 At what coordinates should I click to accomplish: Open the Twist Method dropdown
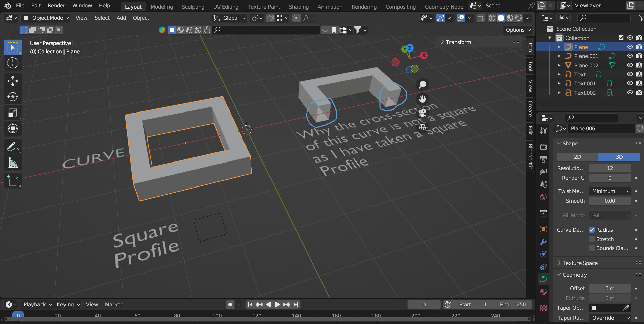(610, 191)
